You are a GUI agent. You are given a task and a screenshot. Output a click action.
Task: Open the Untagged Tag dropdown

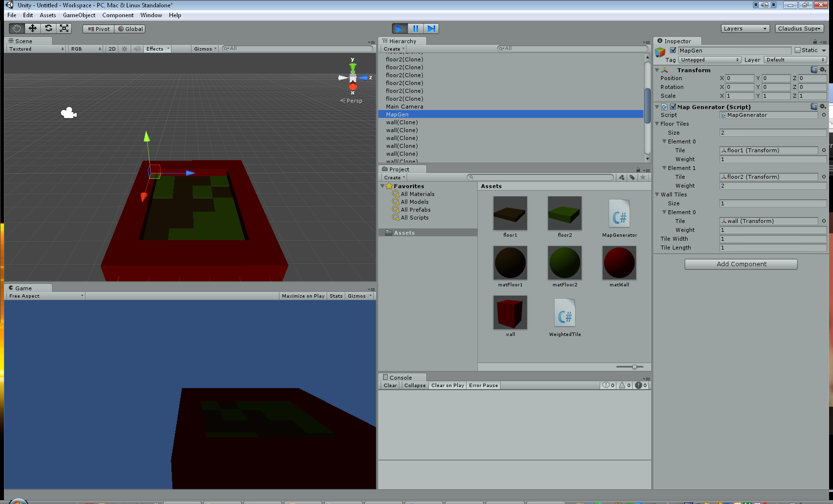(x=710, y=60)
